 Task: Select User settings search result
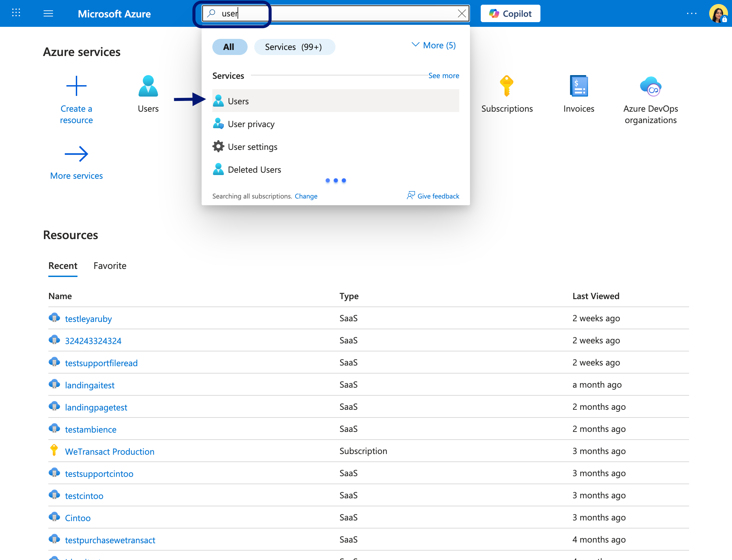pyautogui.click(x=335, y=147)
